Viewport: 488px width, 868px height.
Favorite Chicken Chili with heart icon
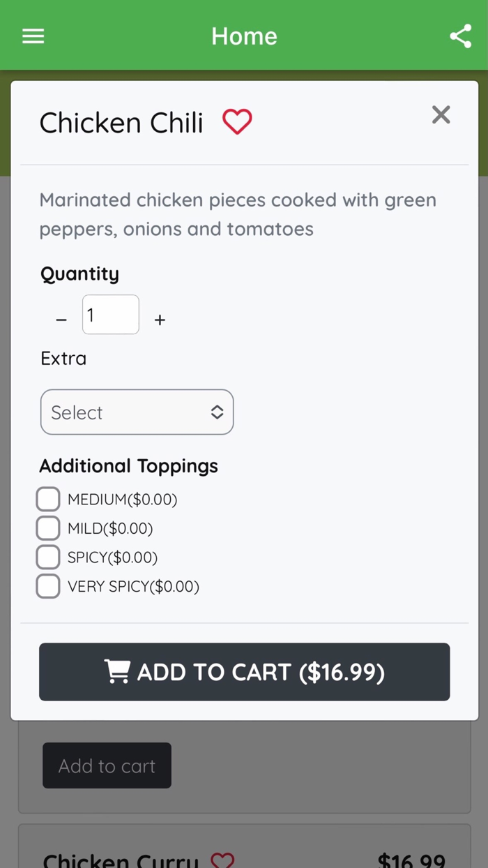pos(237,122)
